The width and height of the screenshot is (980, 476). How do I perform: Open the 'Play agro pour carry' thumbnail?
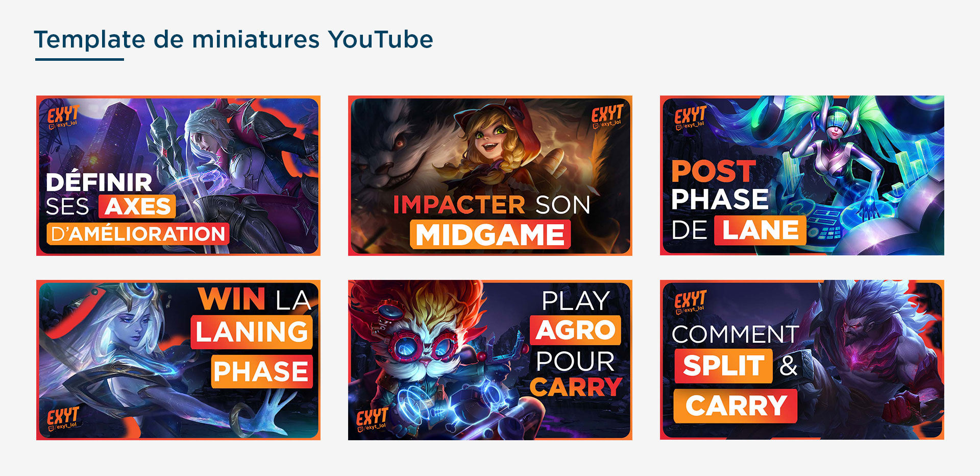point(490,360)
